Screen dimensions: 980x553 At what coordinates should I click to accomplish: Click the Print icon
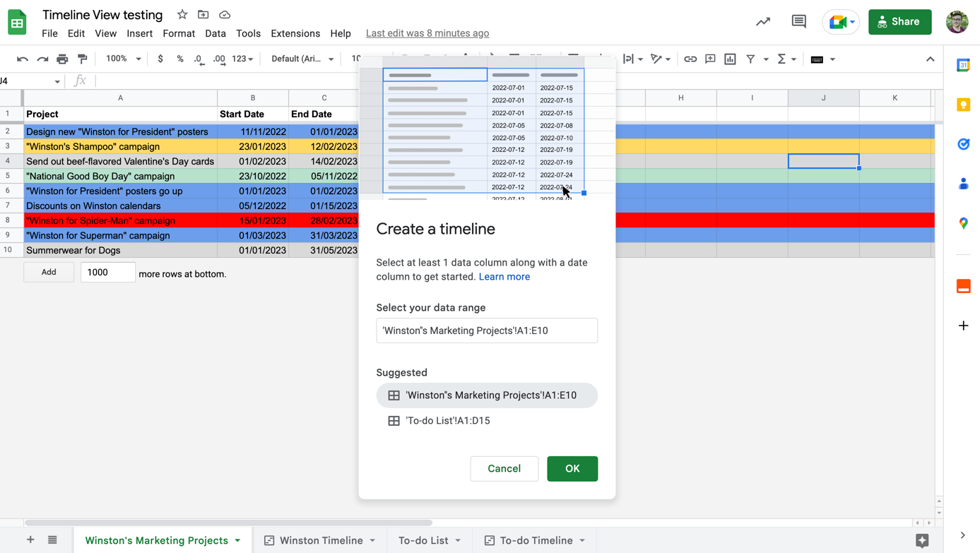click(62, 59)
